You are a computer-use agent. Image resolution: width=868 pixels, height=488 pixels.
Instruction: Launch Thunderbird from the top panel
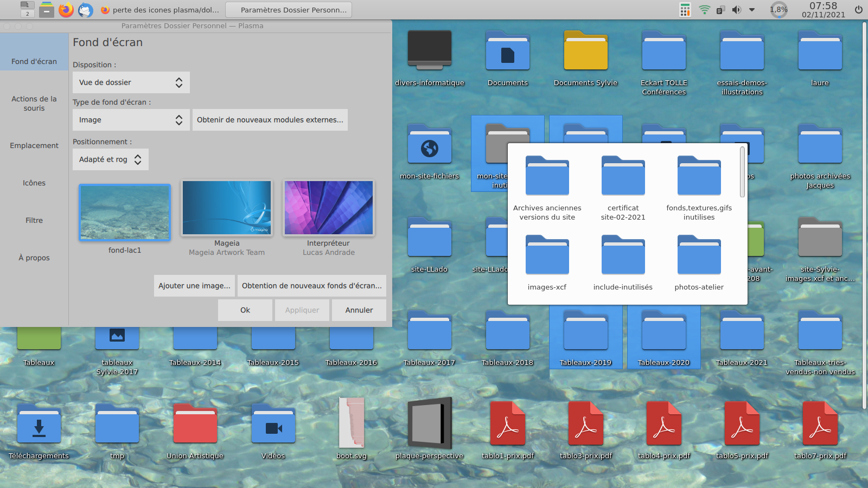click(86, 10)
